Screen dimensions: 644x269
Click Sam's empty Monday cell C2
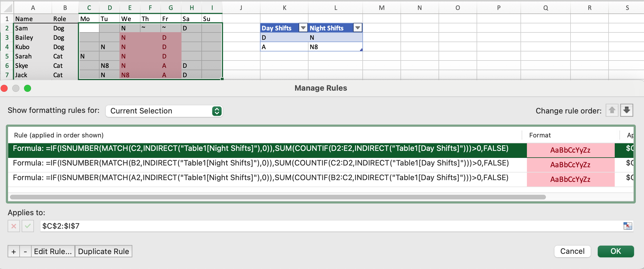coord(89,28)
